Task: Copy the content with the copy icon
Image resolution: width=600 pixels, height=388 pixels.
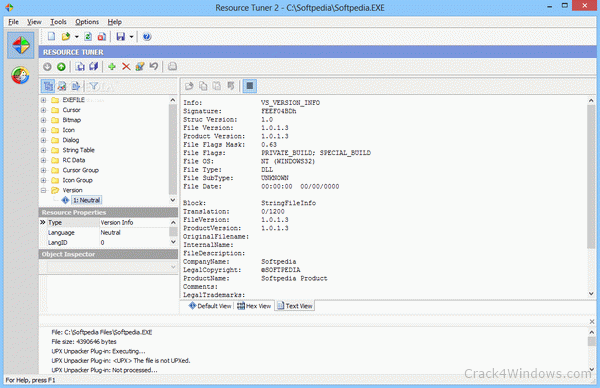Action: coord(203,86)
